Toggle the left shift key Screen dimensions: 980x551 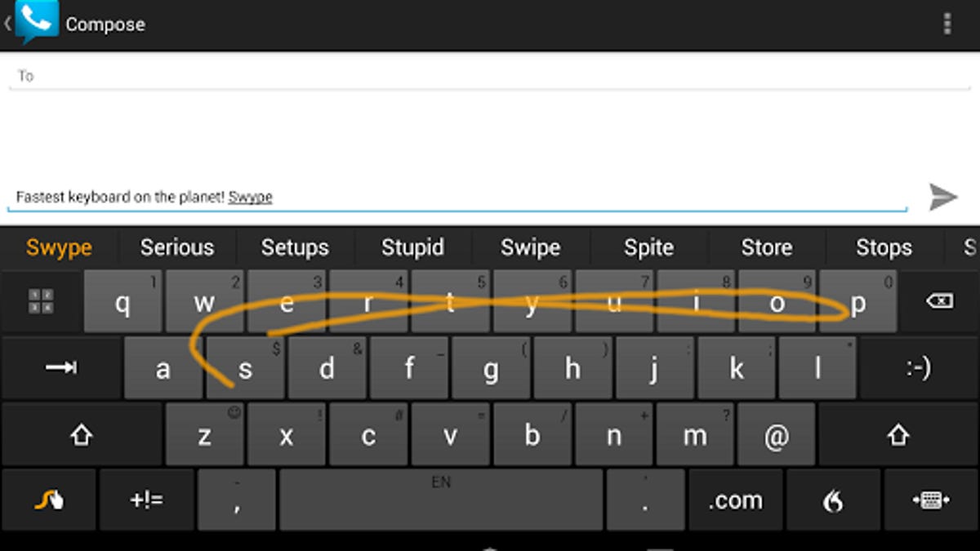click(x=81, y=435)
